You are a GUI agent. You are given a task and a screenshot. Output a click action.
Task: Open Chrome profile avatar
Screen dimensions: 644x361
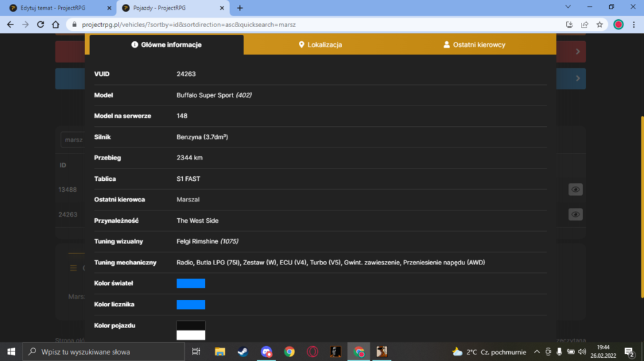pos(618,24)
